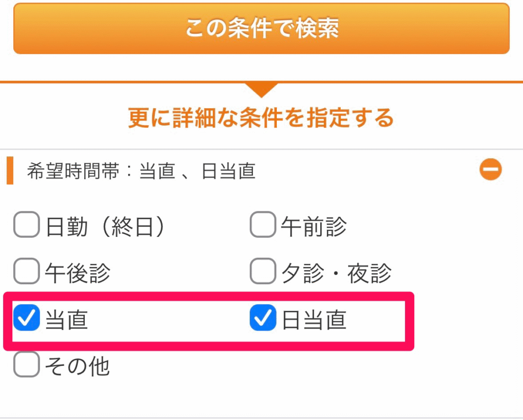Tick the 午後診 checkbox
523x420 pixels.
click(27, 271)
